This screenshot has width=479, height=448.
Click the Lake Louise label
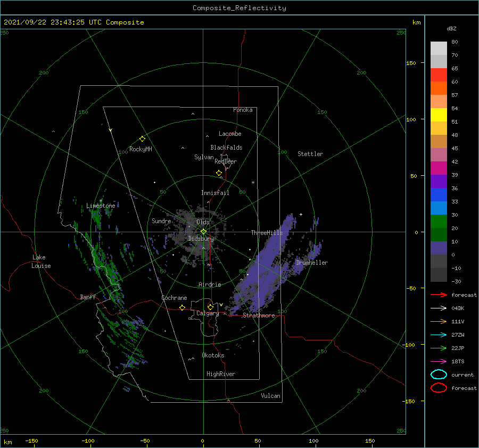click(x=41, y=262)
